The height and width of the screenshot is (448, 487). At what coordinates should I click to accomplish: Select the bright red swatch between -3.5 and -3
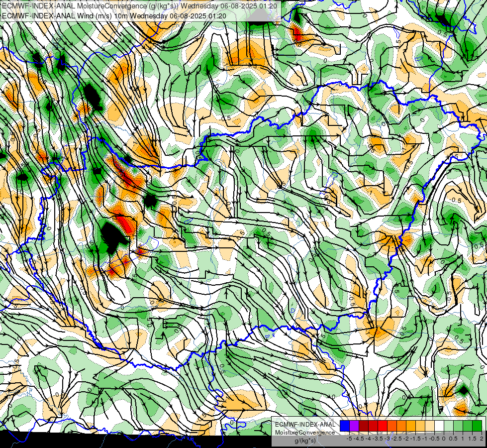click(x=383, y=426)
